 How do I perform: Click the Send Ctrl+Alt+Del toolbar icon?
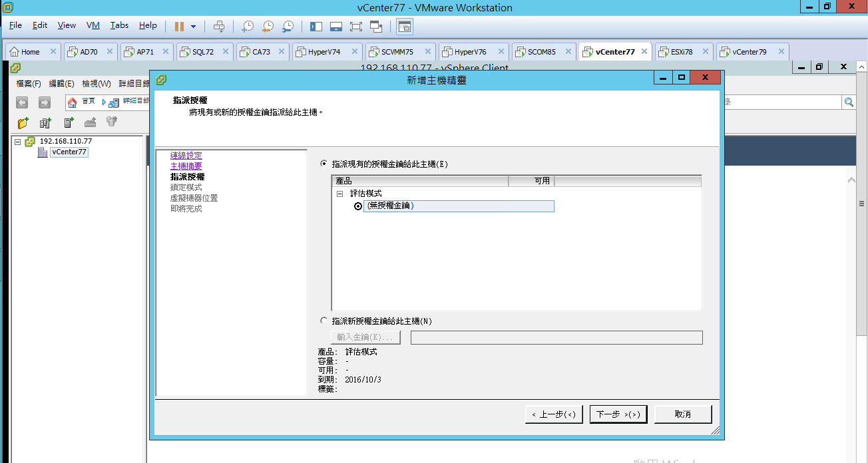point(219,26)
